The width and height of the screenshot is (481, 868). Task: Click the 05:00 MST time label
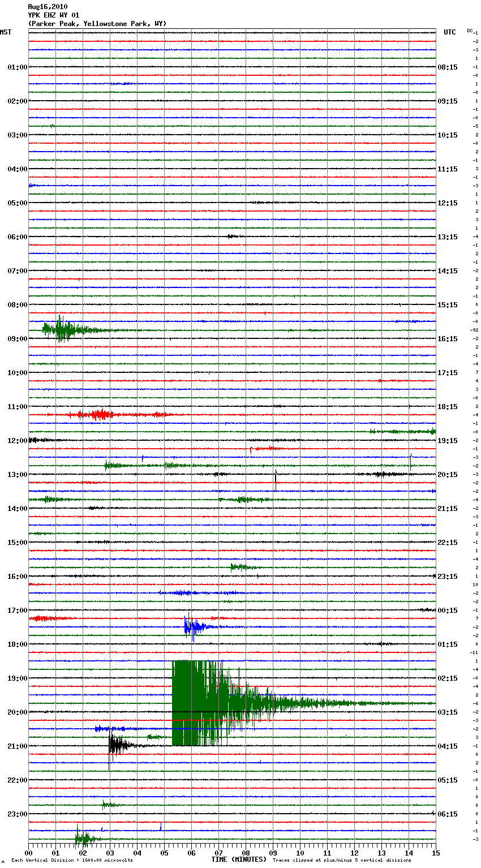(18, 203)
